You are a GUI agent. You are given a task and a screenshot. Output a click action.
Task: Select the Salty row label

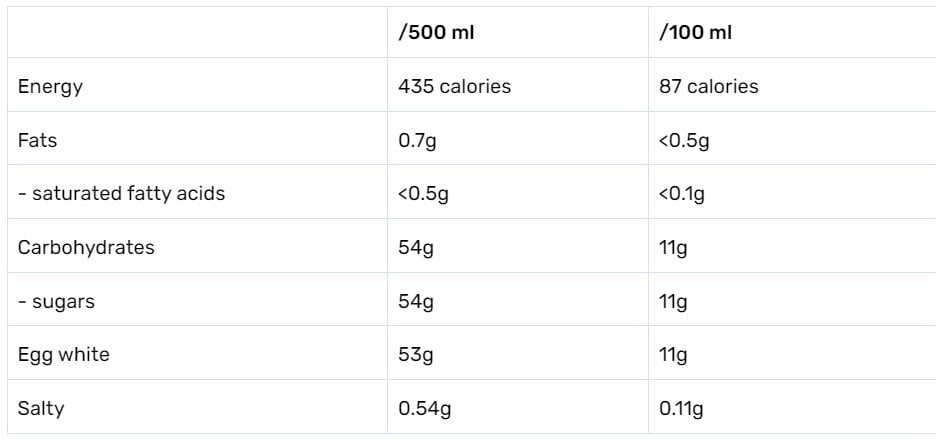point(41,410)
